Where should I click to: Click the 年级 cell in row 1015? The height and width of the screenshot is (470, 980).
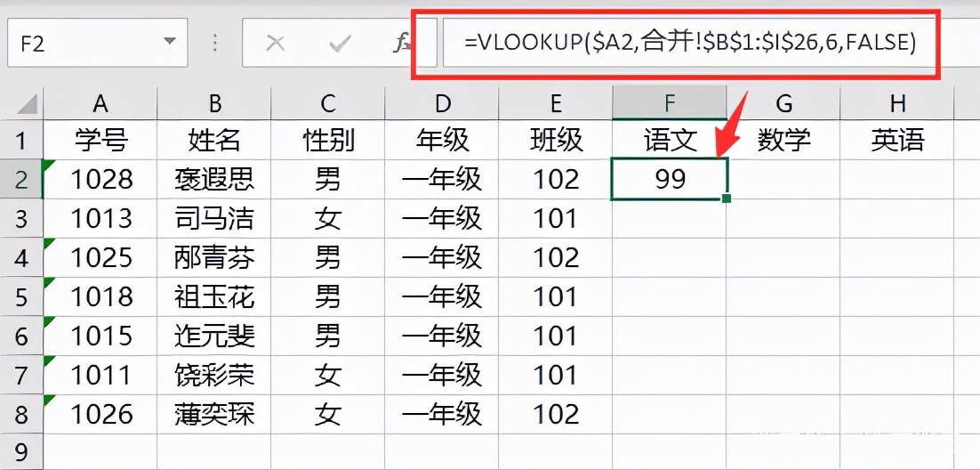click(x=442, y=336)
